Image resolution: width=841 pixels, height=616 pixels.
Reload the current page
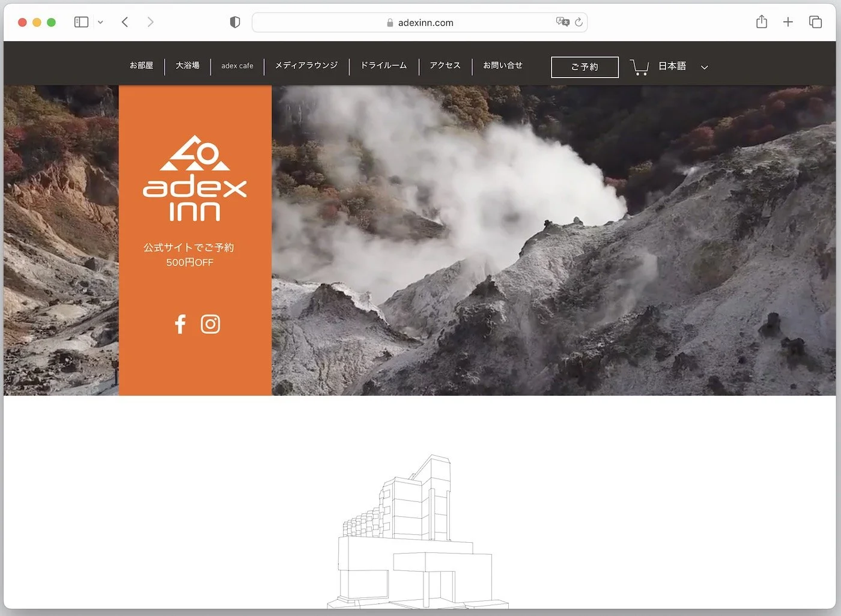(578, 22)
